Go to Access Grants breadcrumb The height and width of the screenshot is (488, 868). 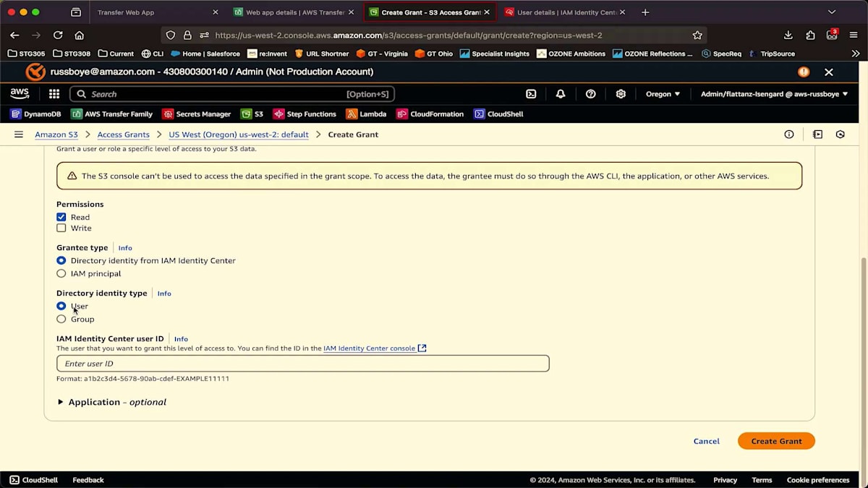[x=124, y=134]
